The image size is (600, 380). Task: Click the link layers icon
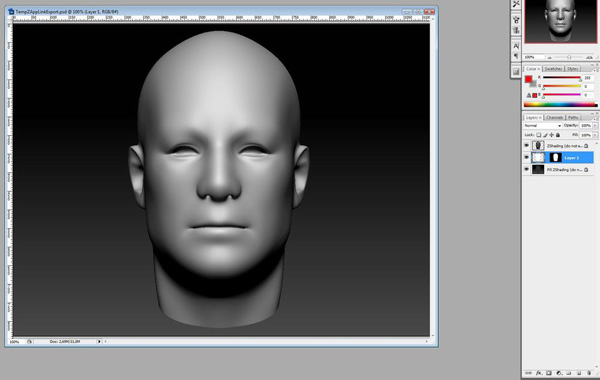point(528,373)
